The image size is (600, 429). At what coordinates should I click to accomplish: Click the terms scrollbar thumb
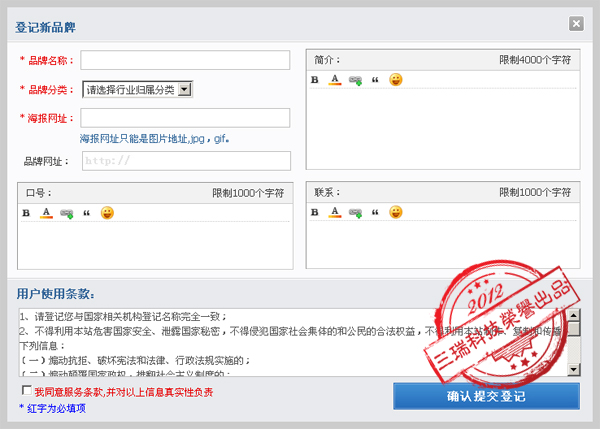tap(573, 329)
